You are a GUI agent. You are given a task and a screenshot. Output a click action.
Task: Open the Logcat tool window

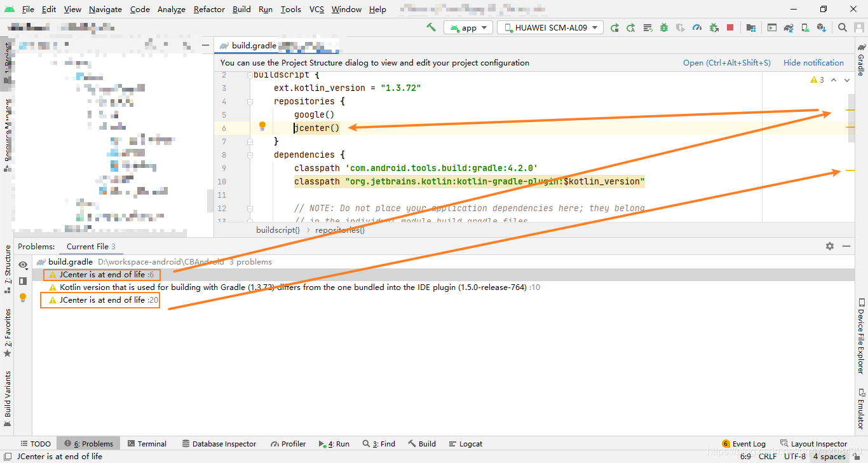coord(465,443)
